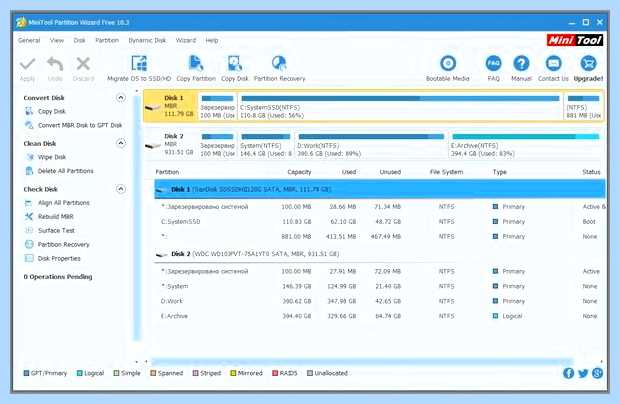Click the Contact Us icon
The width and height of the screenshot is (620, 404).
click(553, 63)
